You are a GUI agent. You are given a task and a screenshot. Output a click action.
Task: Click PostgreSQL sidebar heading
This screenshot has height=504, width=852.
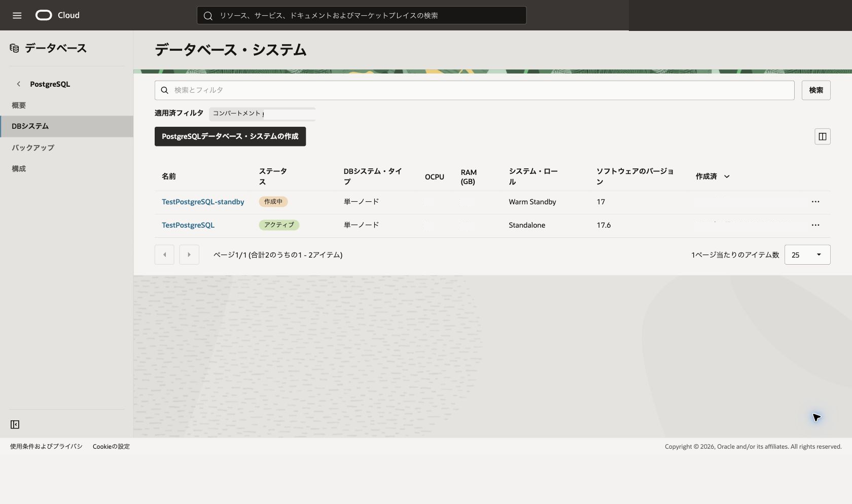50,84
